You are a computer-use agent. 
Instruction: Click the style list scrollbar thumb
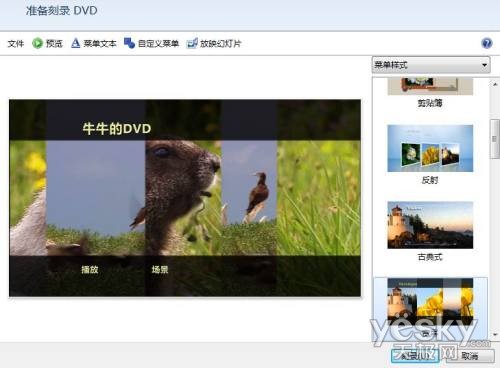(x=495, y=139)
